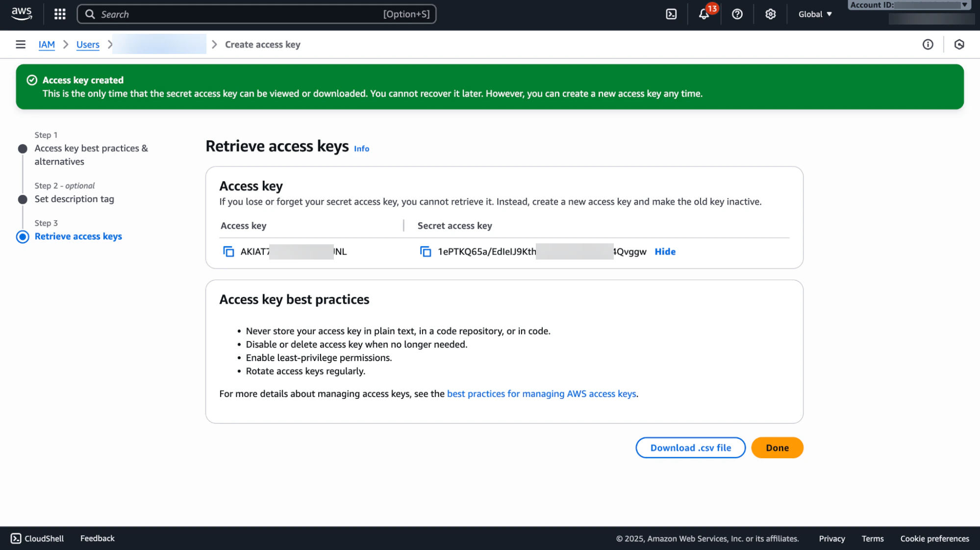
Task: Open the navigation sidebar menu
Action: click(x=20, y=44)
